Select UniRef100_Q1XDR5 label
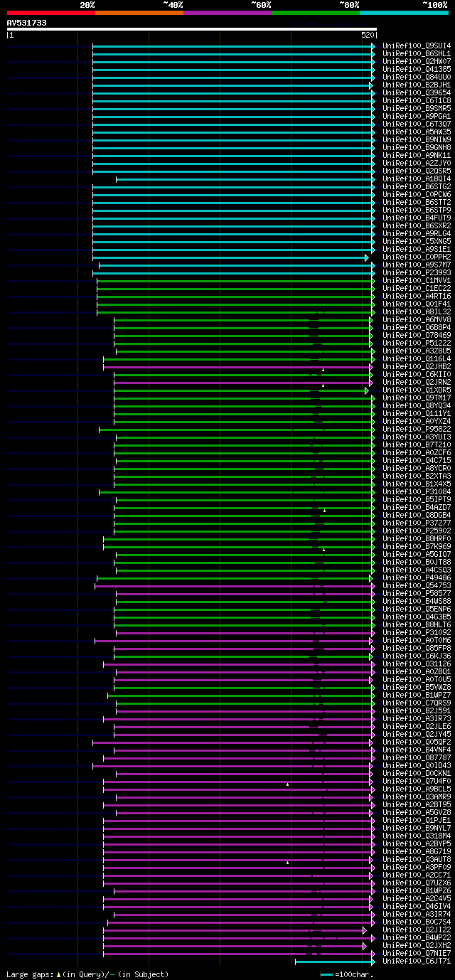The height and width of the screenshot is (980, 455). pos(417,390)
